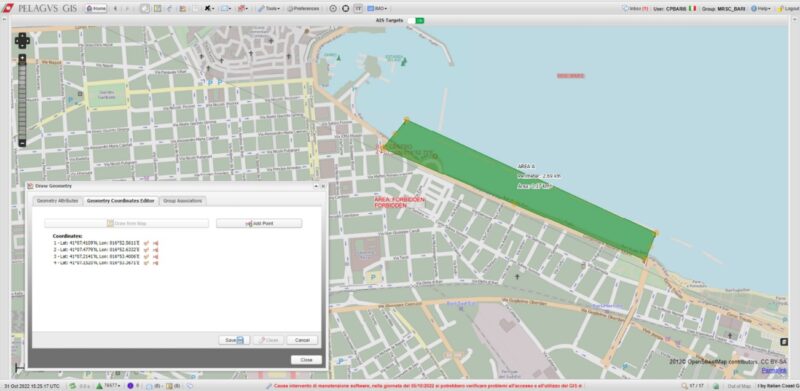This screenshot has height=391, width=800.
Task: Open the Help dropdown menu
Action: [761, 9]
